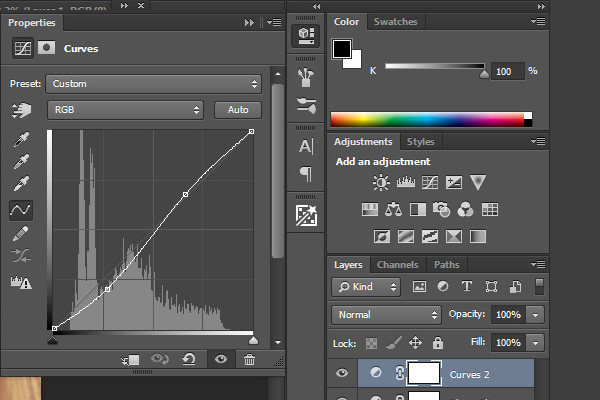
Task: Delete the Curves adjustment layer
Action: tap(249, 359)
